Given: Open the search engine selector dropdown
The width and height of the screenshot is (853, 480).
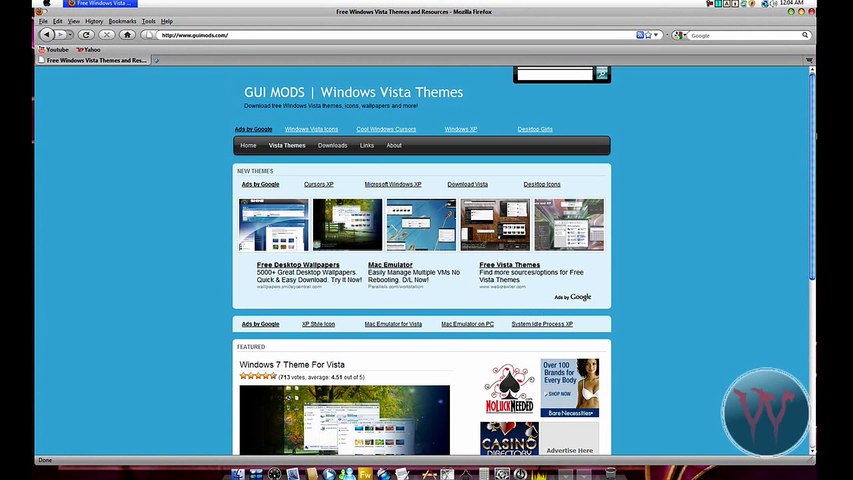Looking at the screenshot, I should click(679, 35).
